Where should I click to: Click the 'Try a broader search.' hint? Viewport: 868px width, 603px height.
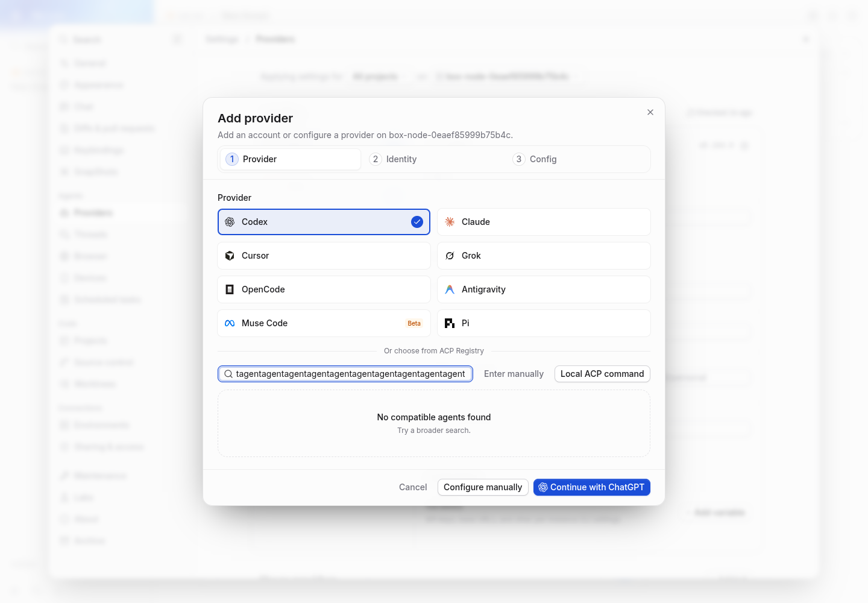(x=434, y=431)
